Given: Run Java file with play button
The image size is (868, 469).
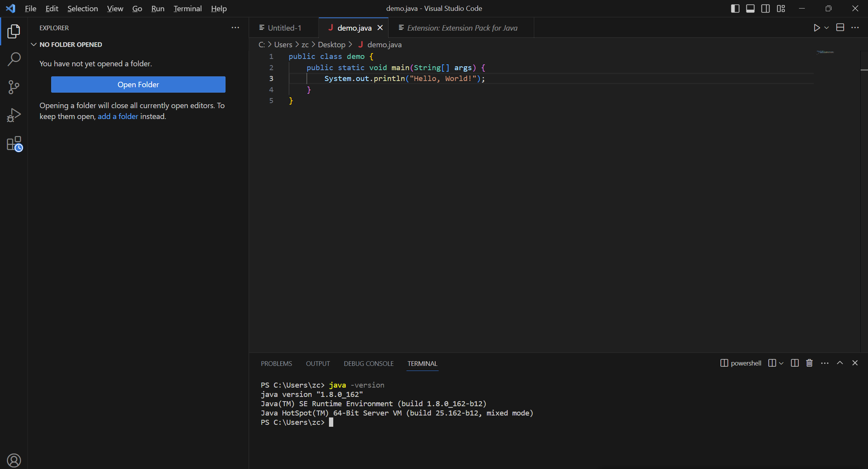Looking at the screenshot, I should (816, 28).
